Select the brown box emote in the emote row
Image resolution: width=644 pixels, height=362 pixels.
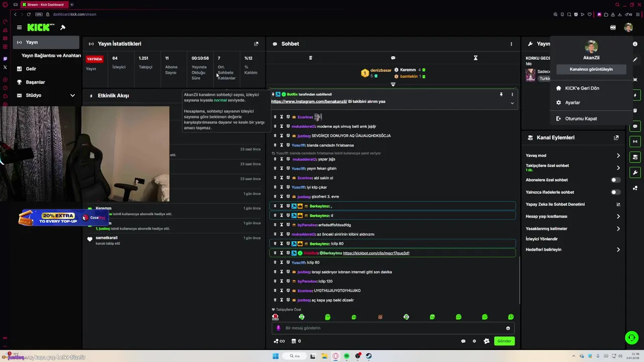[x=380, y=317]
